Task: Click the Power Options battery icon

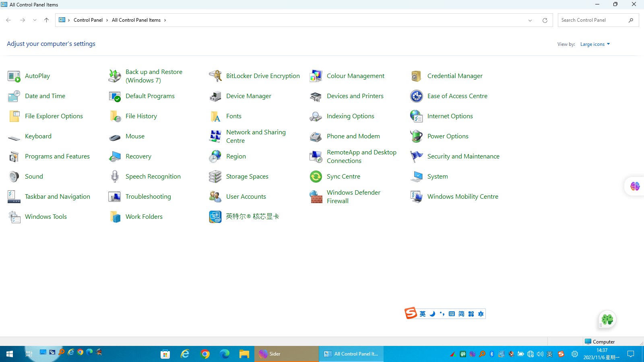Action: tap(417, 136)
